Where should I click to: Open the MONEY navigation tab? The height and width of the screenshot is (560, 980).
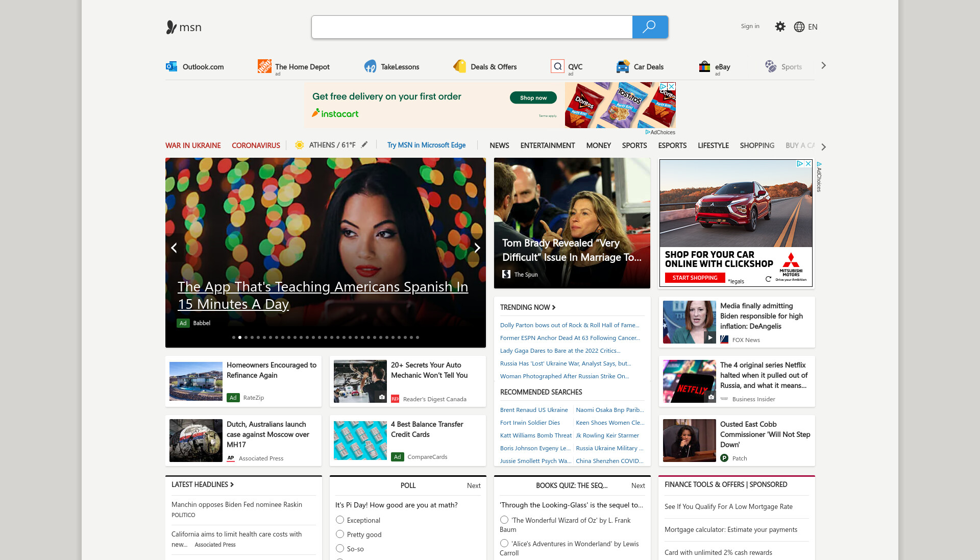click(x=598, y=145)
